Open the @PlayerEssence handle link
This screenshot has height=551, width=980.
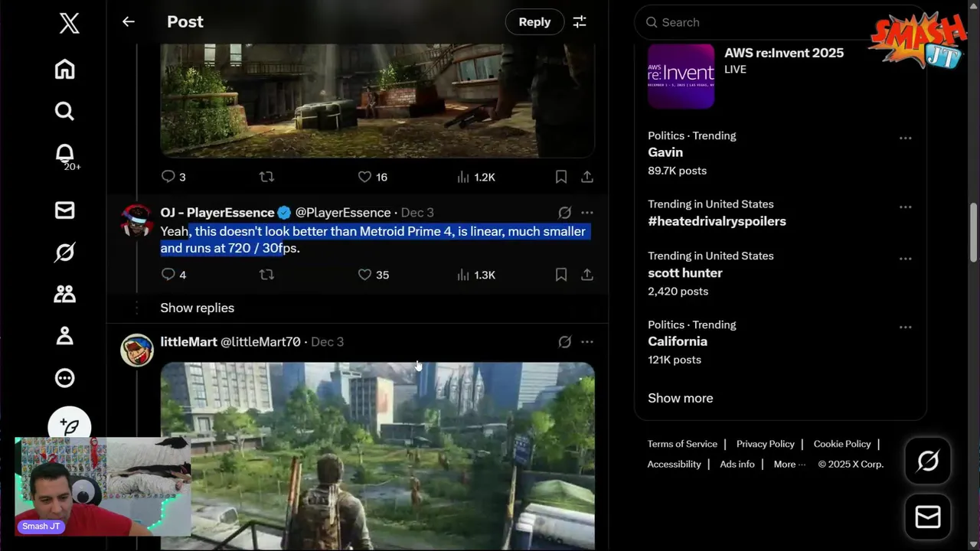coord(343,213)
